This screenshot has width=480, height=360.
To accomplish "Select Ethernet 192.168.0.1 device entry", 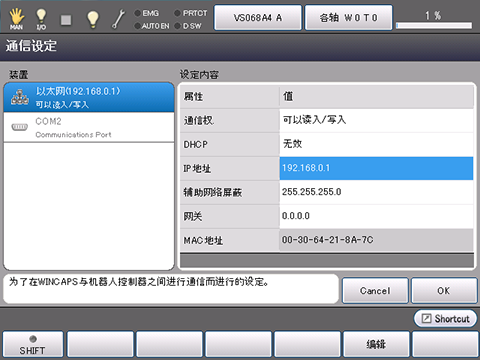I will (x=89, y=97).
